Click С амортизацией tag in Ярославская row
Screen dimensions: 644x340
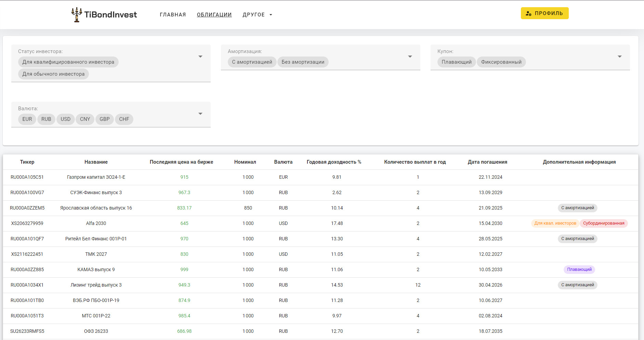(578, 208)
